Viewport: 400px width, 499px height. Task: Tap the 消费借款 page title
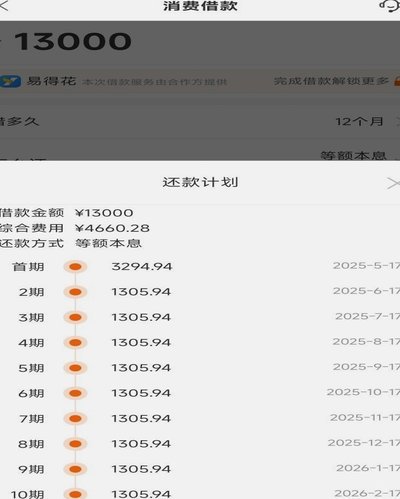tap(200, 6)
